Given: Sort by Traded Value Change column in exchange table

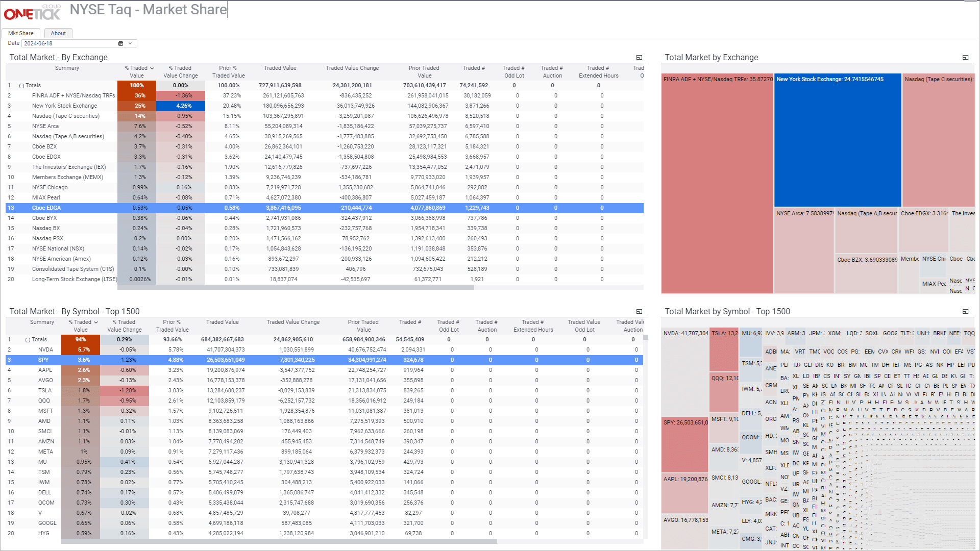Looking at the screenshot, I should (352, 68).
